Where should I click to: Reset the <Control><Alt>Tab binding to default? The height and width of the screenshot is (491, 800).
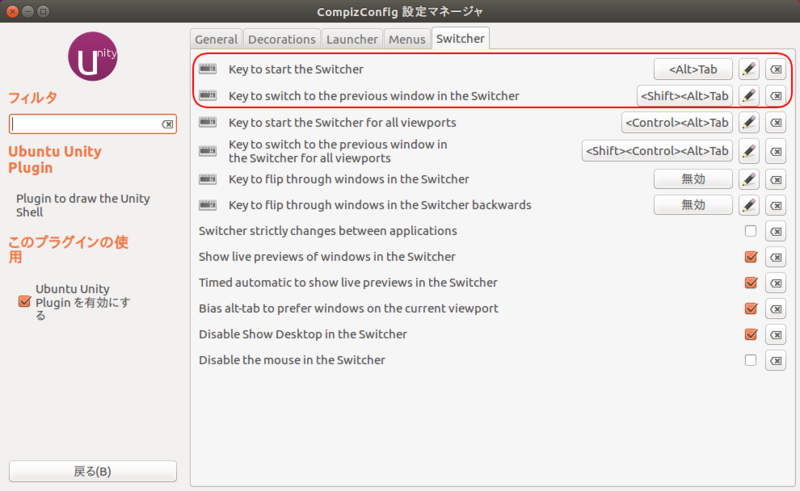pos(776,122)
